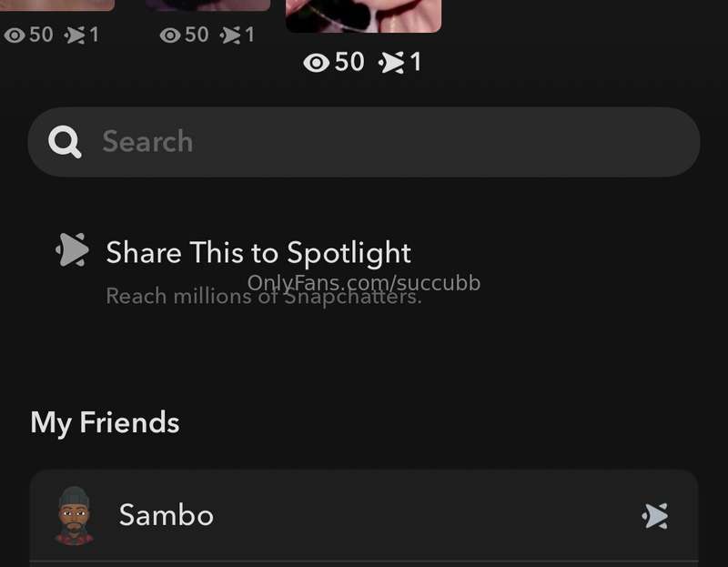Focus the Search input field
The width and height of the screenshot is (728, 567).
pyautogui.click(x=364, y=142)
